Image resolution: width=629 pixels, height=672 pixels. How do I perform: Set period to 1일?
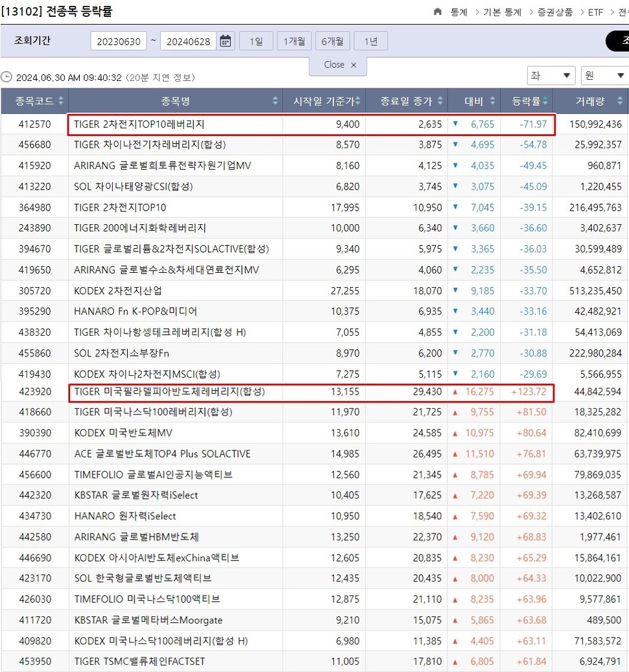click(255, 41)
